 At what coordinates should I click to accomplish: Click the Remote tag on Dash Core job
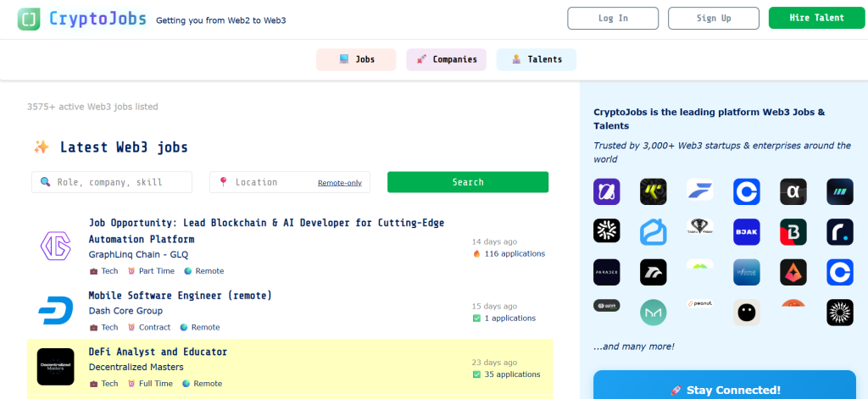(x=200, y=328)
